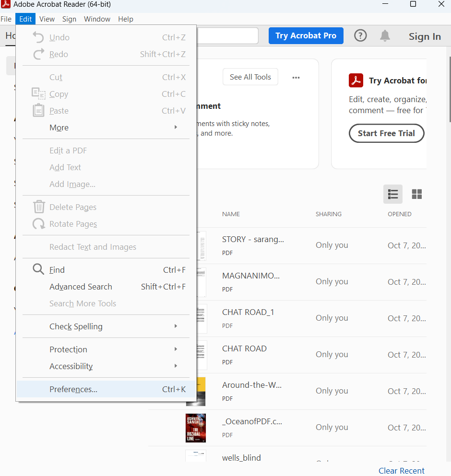The image size is (451, 476).
Task: Open wells_blind file
Action: 241,458
